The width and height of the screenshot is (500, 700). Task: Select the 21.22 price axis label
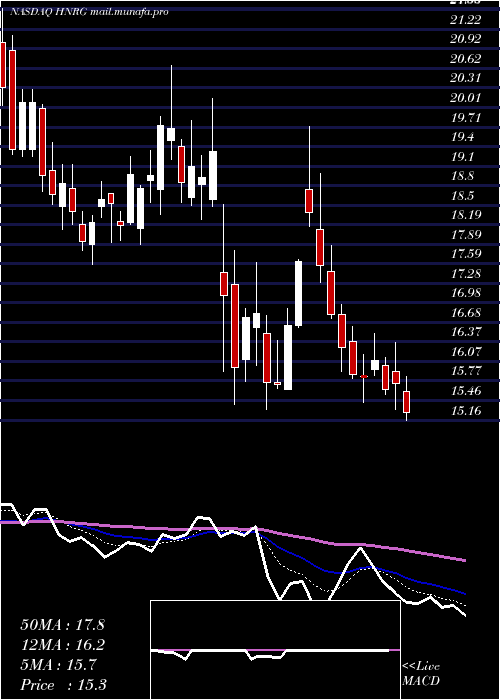(466, 20)
